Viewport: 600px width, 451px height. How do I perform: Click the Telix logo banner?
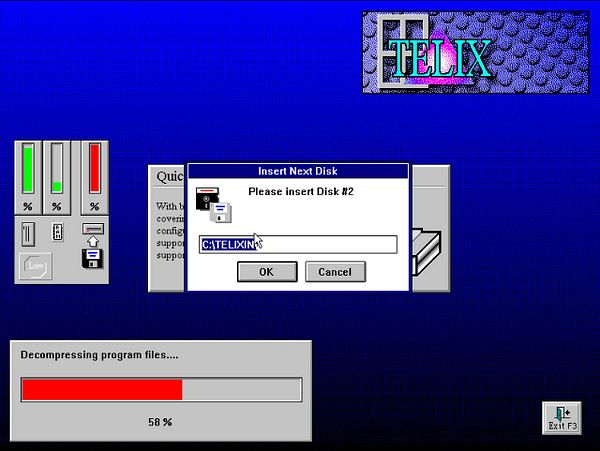tap(476, 52)
